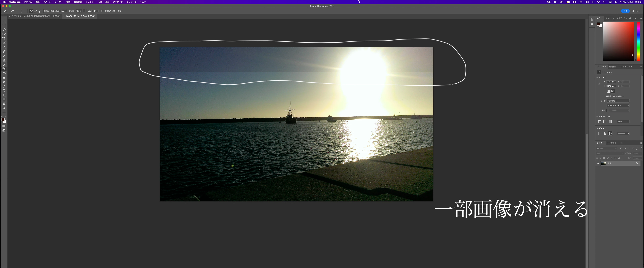Select the Zoom tool
Screen dimensions: 644x268
click(x=4, y=108)
